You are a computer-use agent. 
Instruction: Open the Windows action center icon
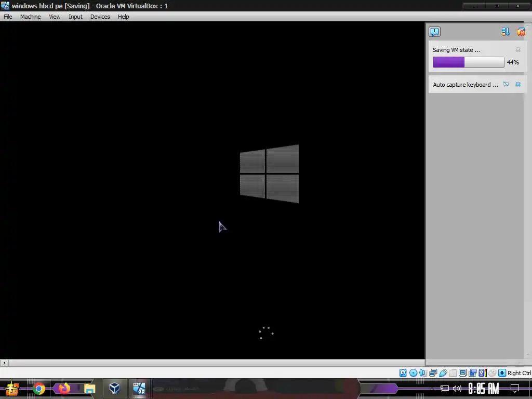tap(515, 389)
